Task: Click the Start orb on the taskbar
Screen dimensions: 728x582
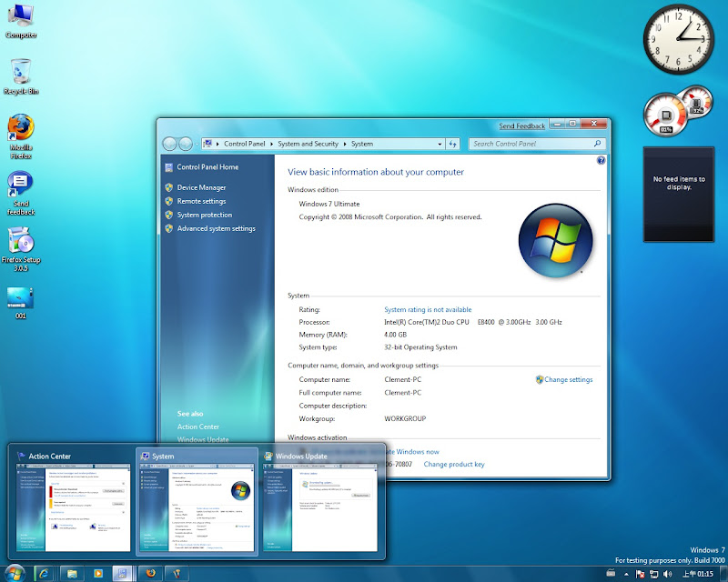Action: tap(15, 572)
